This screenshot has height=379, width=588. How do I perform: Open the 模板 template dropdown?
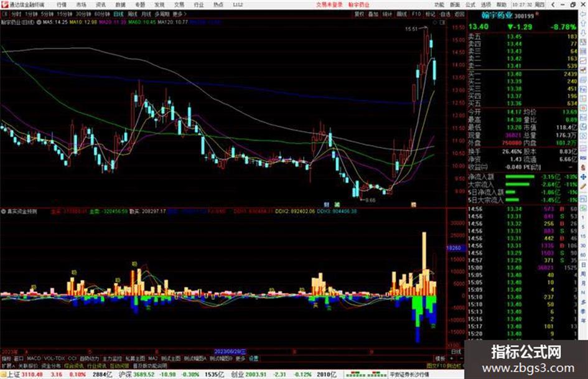tap(440, 358)
